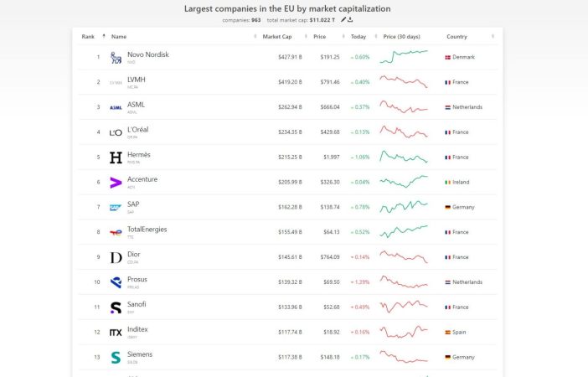Click the Siemens logo icon
Viewport: 588px width, 377px height.
pos(116,357)
